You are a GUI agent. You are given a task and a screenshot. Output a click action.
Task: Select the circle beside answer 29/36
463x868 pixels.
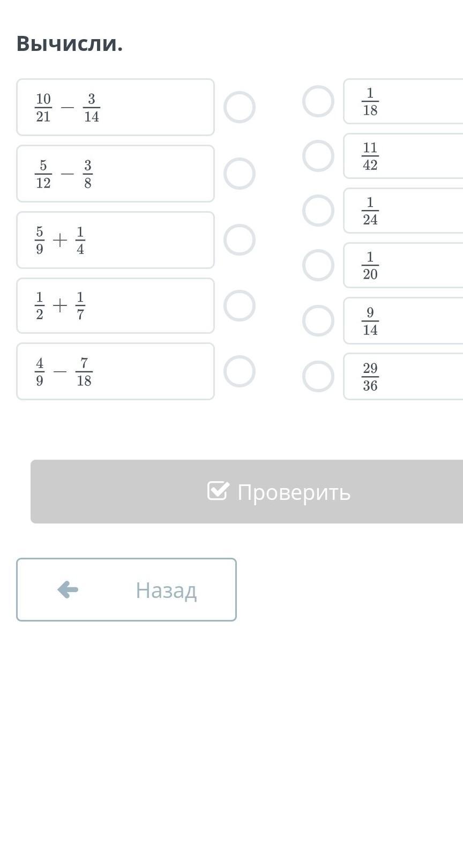click(x=318, y=376)
